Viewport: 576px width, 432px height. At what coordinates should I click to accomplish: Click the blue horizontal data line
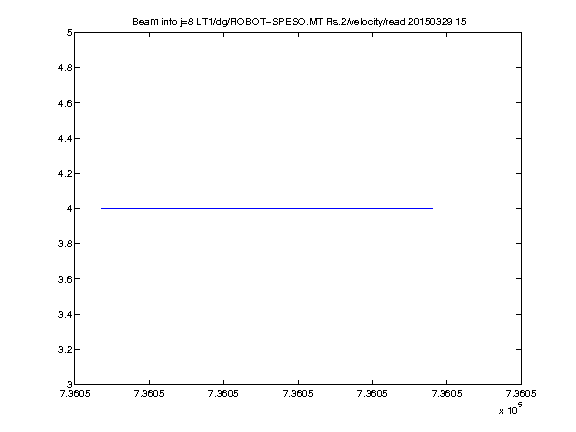267,208
